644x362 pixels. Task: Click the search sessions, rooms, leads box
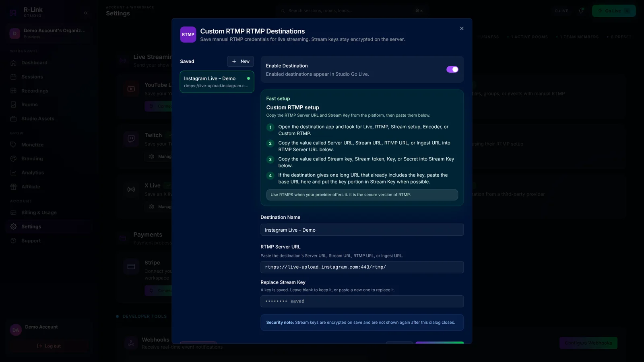click(351, 11)
